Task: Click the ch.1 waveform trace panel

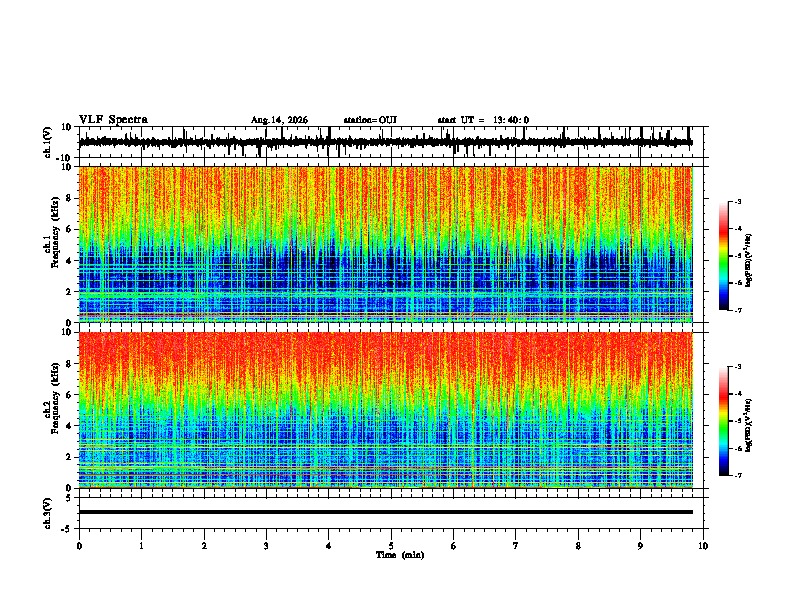Action: tap(391, 142)
